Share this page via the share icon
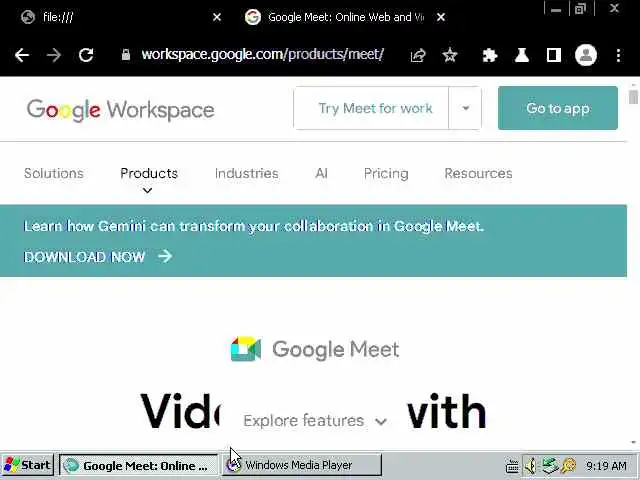 (418, 55)
